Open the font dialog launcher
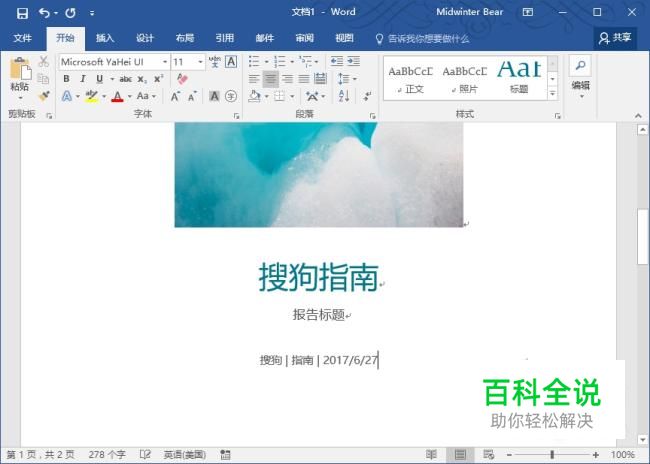The width and height of the screenshot is (650, 464). 237,116
